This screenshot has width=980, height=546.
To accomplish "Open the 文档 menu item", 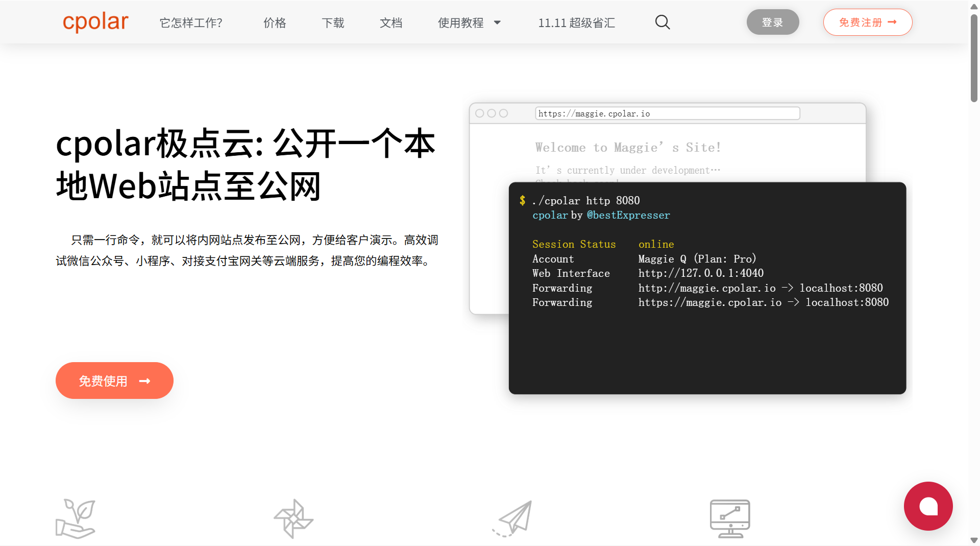I will pos(391,23).
